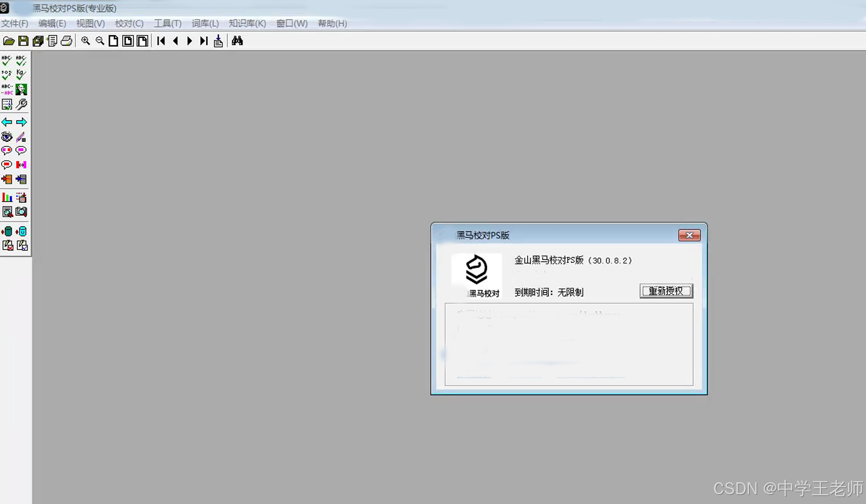Open a file with the folder icon
Image resolution: width=866 pixels, height=504 pixels.
pyautogui.click(x=9, y=41)
